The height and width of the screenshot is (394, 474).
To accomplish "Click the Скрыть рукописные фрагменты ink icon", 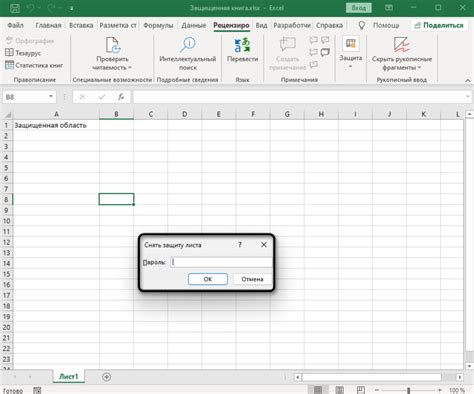I will (x=401, y=45).
